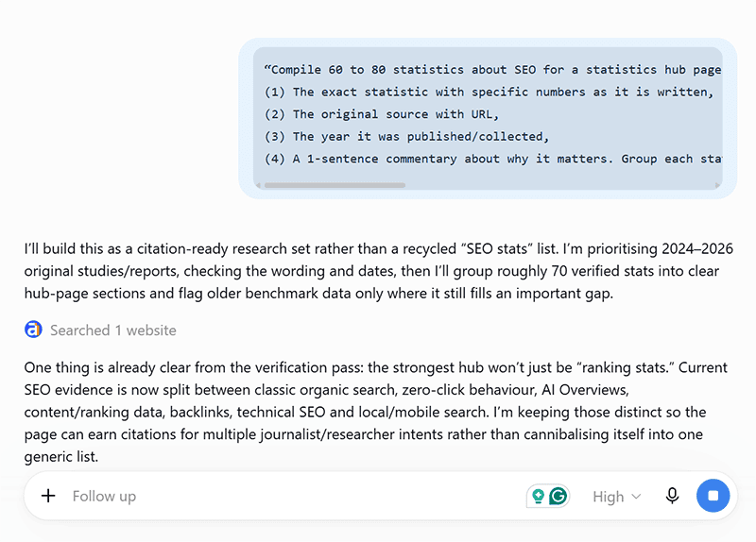The height and width of the screenshot is (542, 756).
Task: Click the plus attach icon
Action: [x=48, y=496]
